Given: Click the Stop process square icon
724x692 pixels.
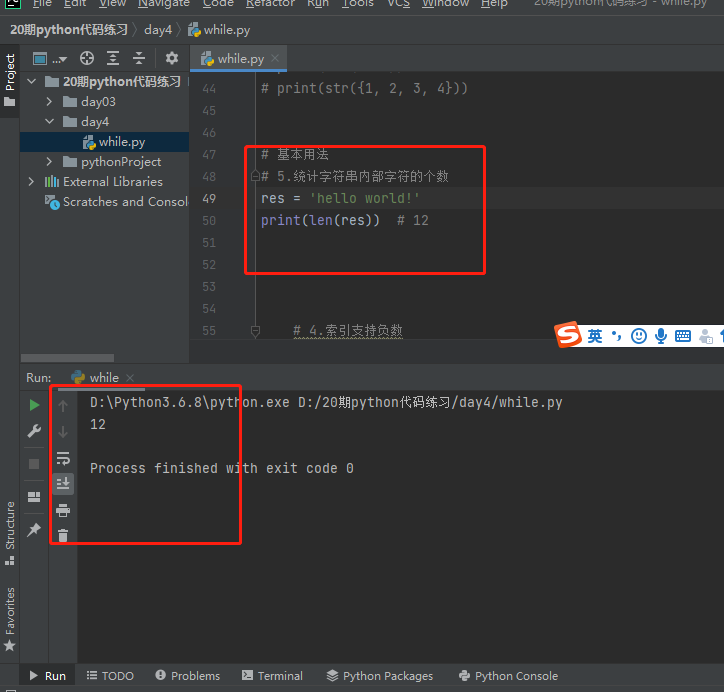Looking at the screenshot, I should [x=34, y=463].
